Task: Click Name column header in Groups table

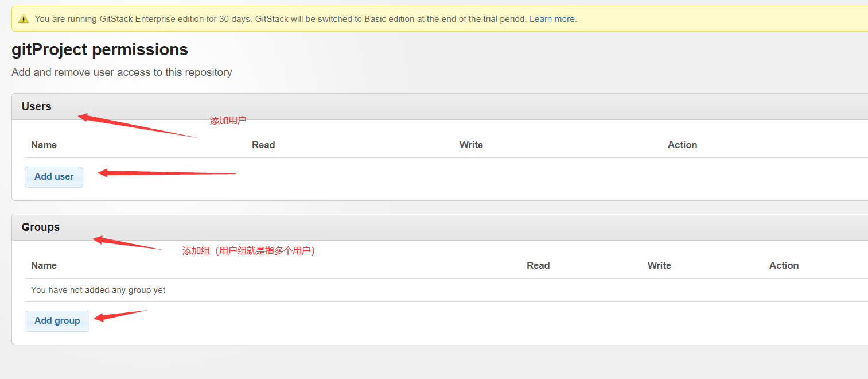Action: [x=44, y=265]
